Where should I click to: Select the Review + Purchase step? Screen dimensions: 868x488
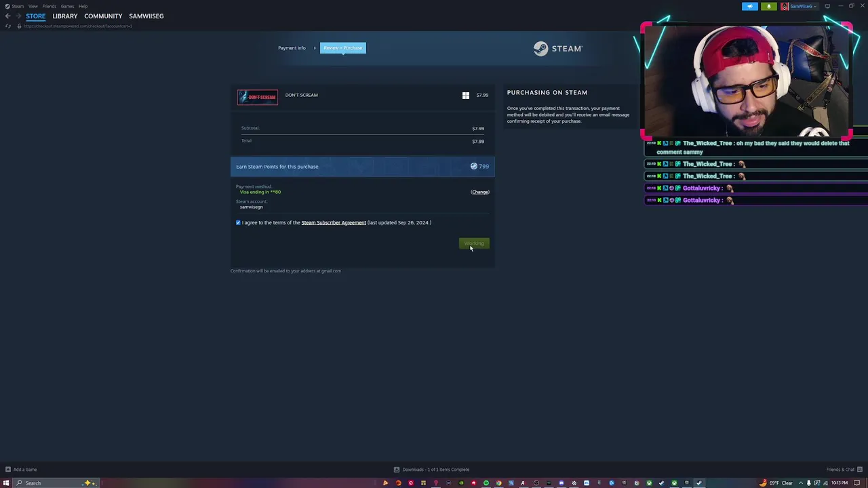click(x=343, y=47)
